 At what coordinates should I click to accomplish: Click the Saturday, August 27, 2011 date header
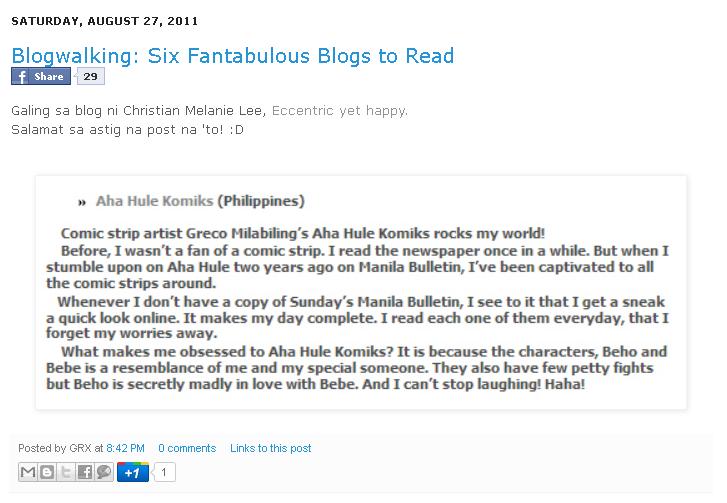[105, 21]
